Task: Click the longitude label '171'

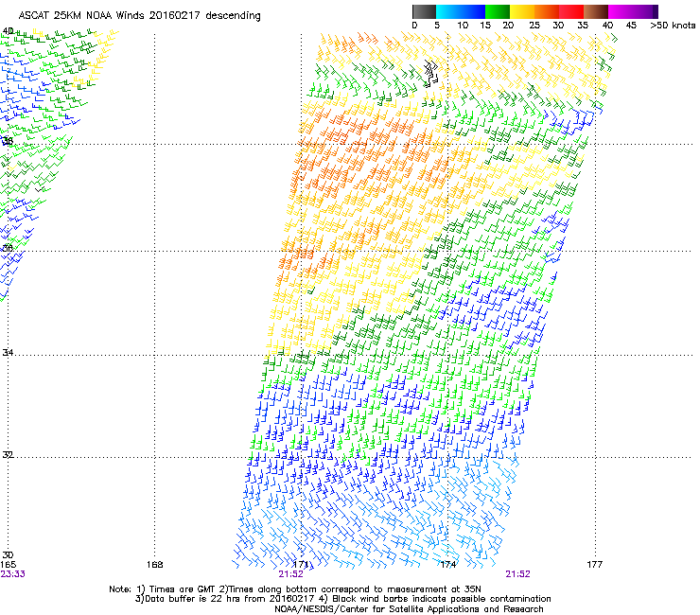Action: 301,565
